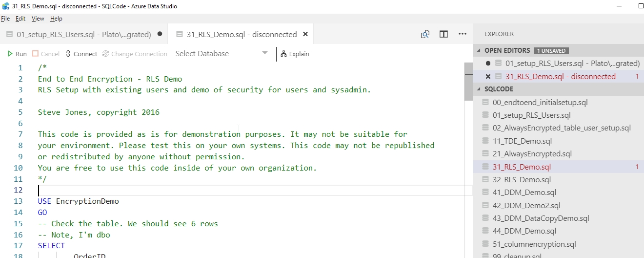Viewport: 644px width, 258px height.
Task: Open the editor more actions ellipsis
Action: tap(463, 34)
